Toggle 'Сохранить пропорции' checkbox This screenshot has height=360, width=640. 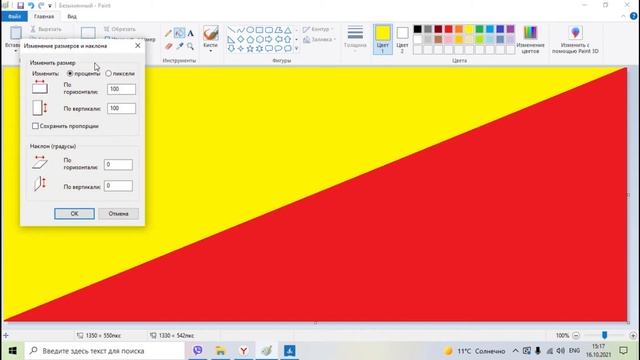[35, 126]
